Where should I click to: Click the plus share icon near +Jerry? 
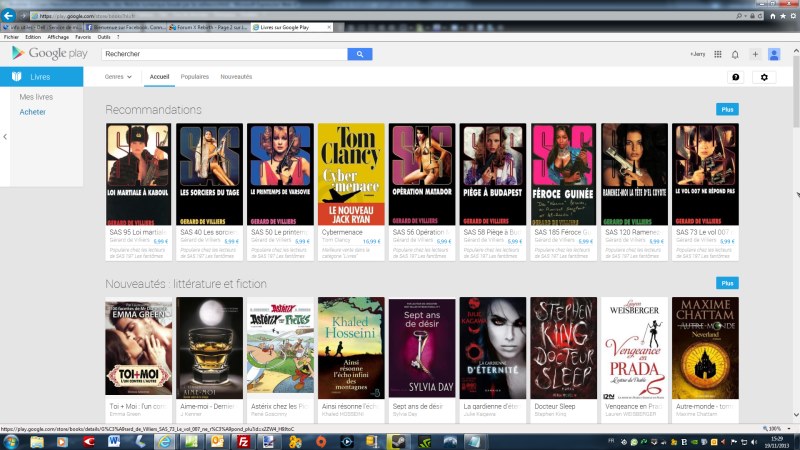[755, 54]
